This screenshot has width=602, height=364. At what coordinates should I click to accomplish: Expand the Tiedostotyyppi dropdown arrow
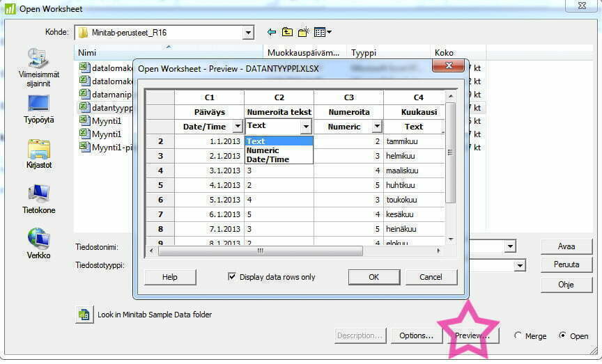[520, 265]
